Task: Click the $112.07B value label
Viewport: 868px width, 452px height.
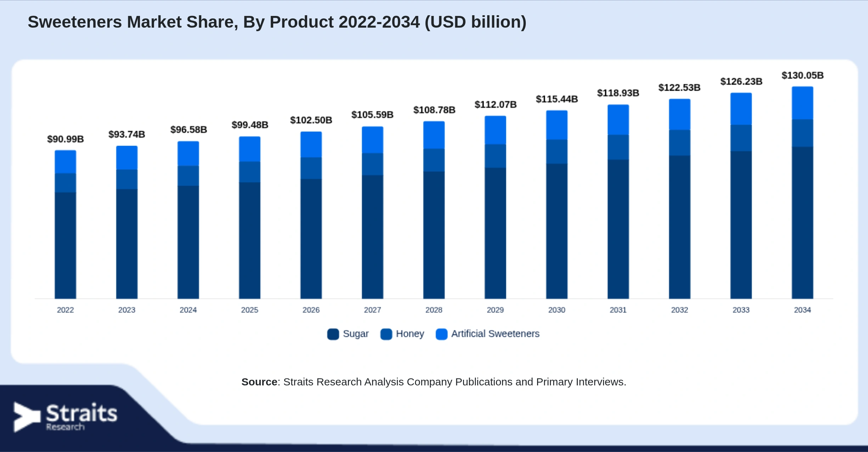Action: pyautogui.click(x=495, y=104)
